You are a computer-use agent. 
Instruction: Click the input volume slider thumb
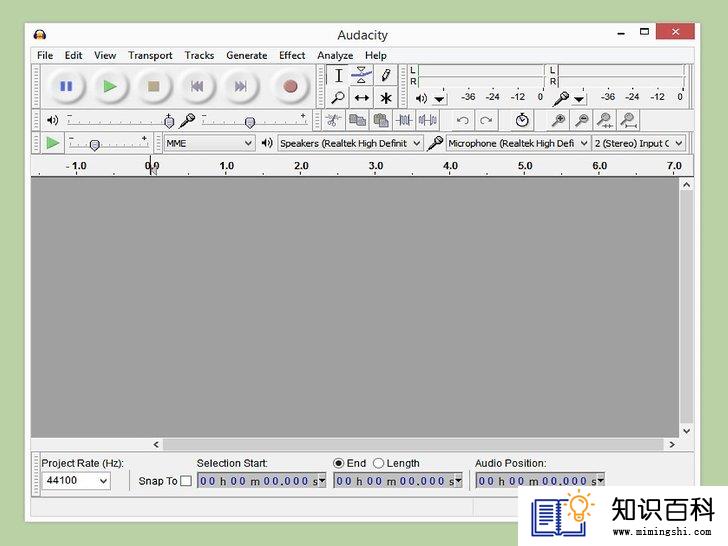[250, 123]
